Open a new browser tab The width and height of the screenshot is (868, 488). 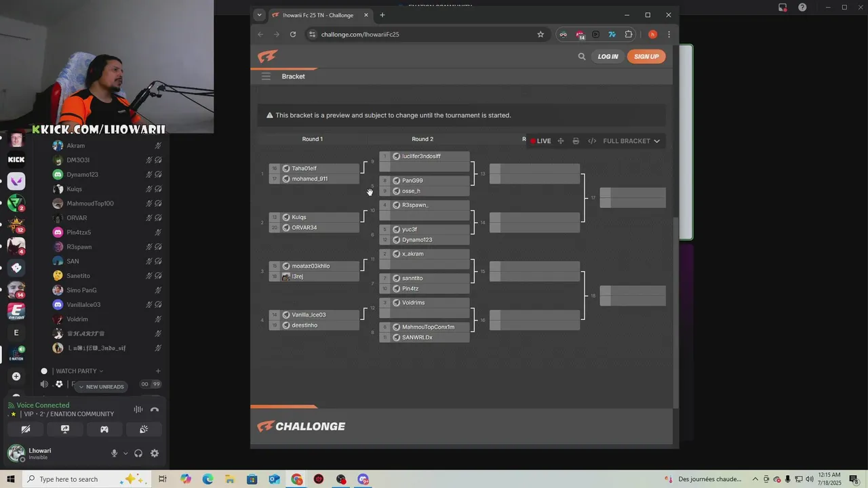click(x=382, y=15)
